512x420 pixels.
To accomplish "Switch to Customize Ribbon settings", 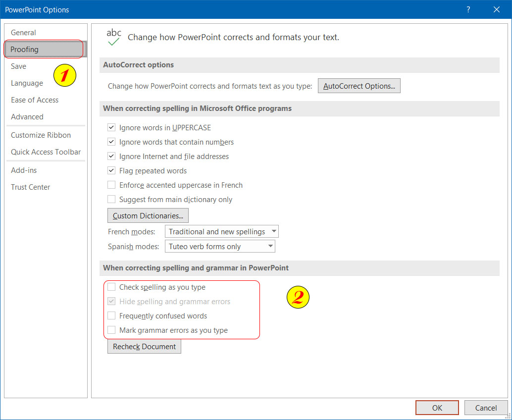I will (x=41, y=135).
